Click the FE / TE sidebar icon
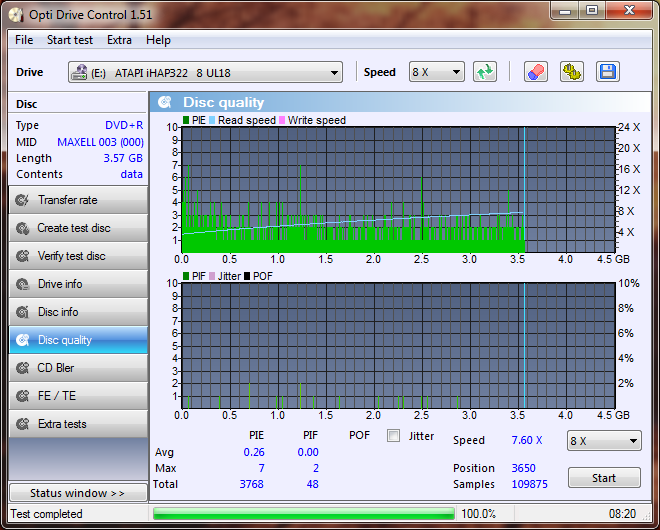Screen dimensions: 660x530 click(22, 396)
